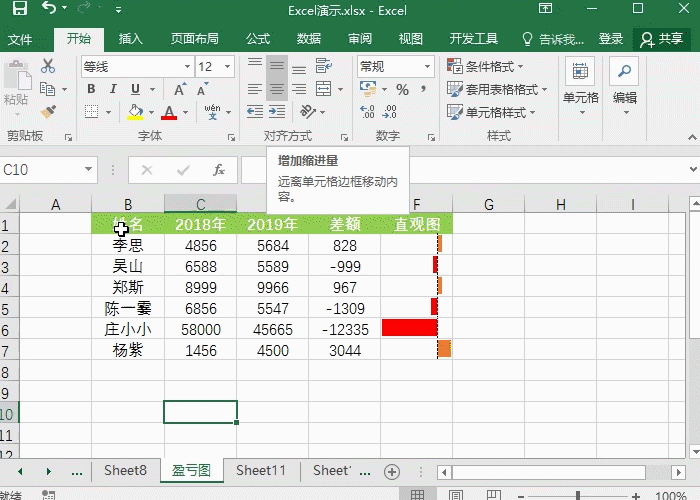Screen dimensions: 700x500
Task: Click the Save icon in quick access toolbar
Action: point(19,8)
